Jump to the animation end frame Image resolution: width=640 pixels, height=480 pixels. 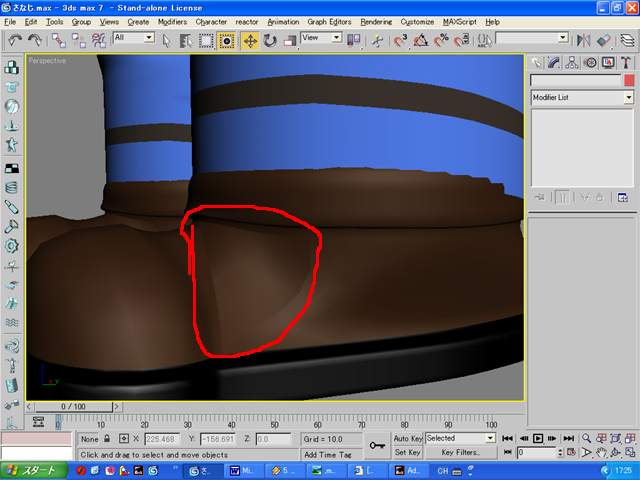click(x=569, y=438)
